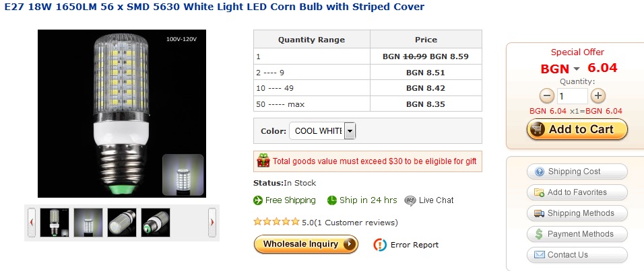Viewport: 644px width, 271px height.
Task: Click the gift box icon
Action: (x=263, y=161)
